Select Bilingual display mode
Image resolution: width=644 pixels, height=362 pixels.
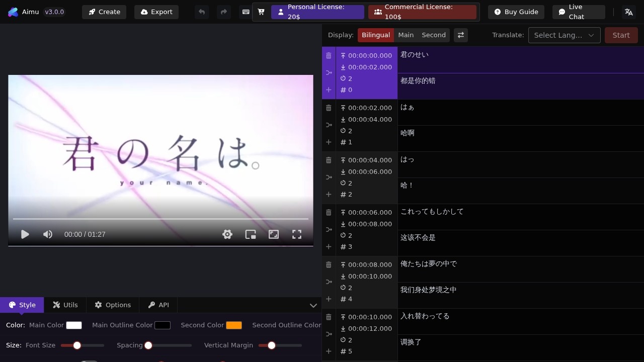click(x=376, y=35)
